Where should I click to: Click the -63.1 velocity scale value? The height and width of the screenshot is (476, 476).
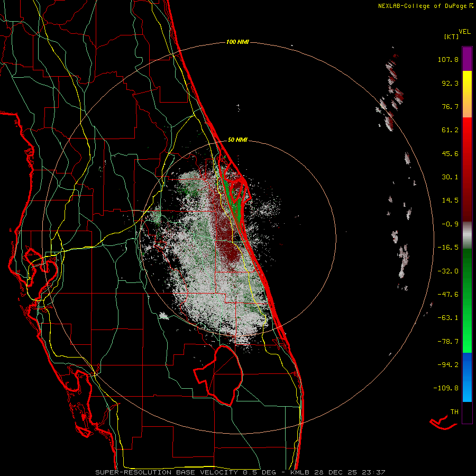pos(448,318)
